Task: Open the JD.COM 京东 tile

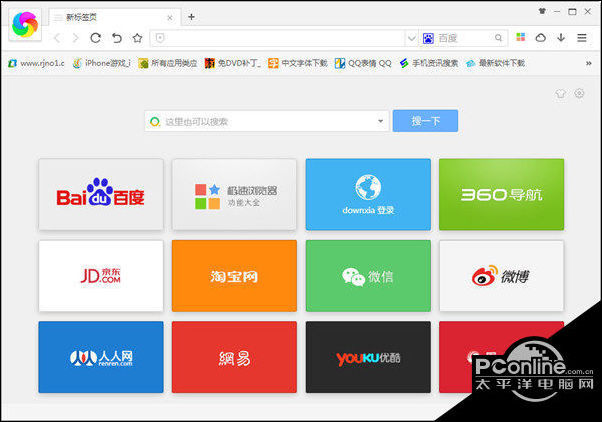Action: [101, 276]
